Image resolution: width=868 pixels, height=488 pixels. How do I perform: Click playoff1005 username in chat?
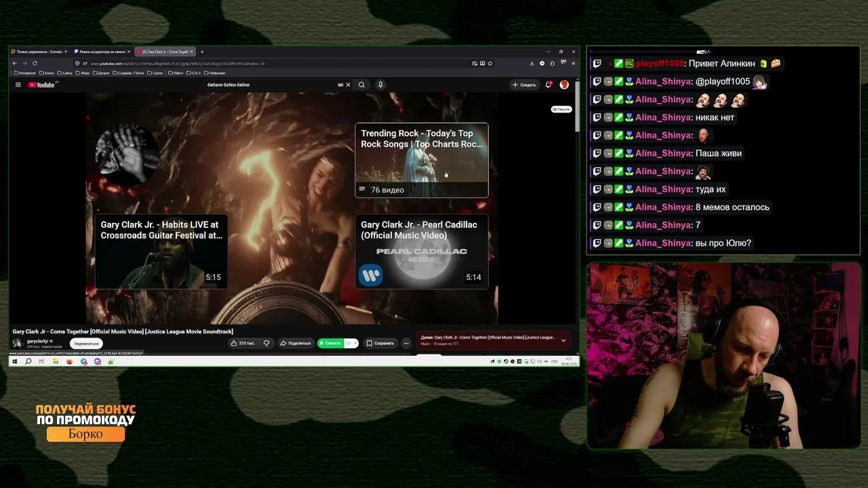coord(660,63)
